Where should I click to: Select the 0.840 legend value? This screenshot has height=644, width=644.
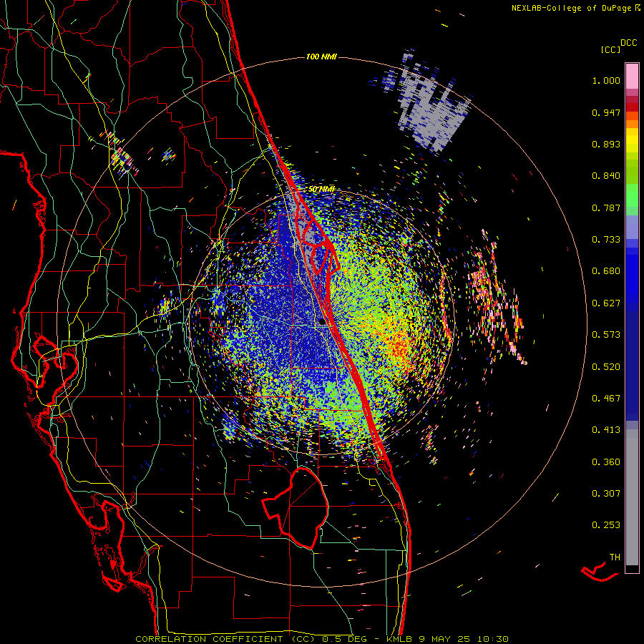coord(606,176)
